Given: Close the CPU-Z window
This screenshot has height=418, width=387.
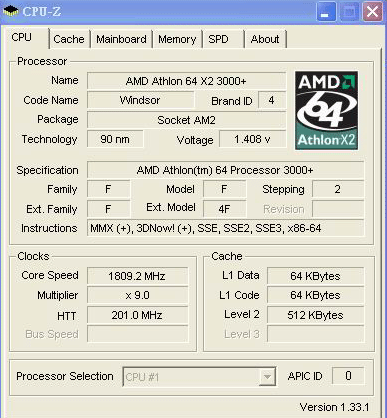Looking at the screenshot, I should tap(372, 12).
